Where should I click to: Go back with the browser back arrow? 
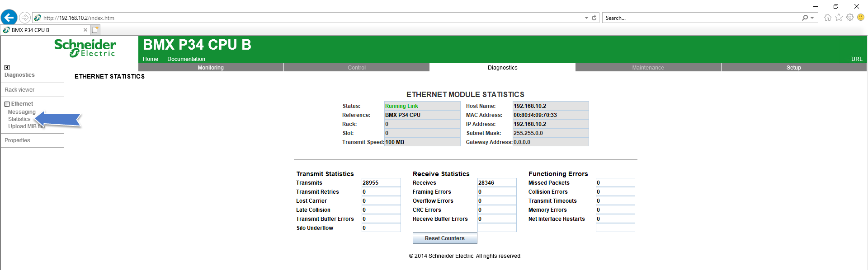pyautogui.click(x=9, y=18)
